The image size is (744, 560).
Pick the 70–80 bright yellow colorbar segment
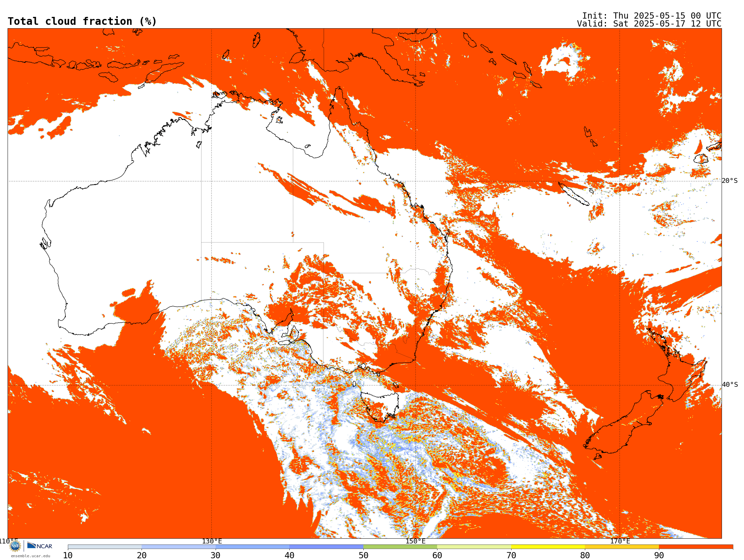pyautogui.click(x=548, y=547)
